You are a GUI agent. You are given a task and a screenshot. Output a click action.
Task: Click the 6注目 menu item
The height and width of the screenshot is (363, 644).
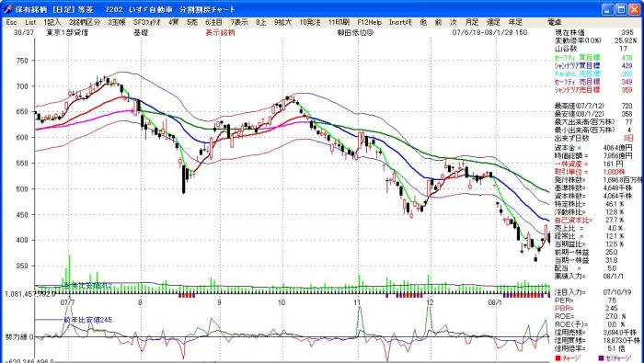[213, 23]
